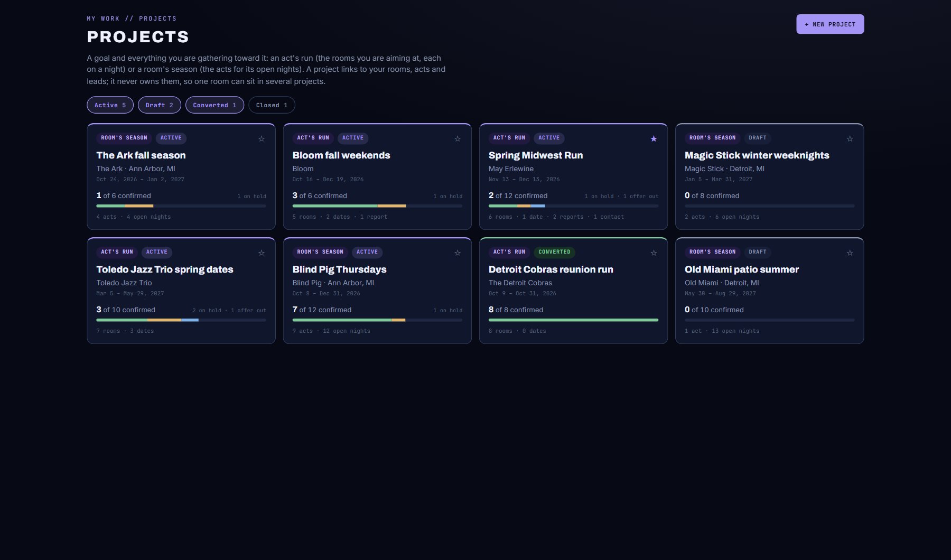
Task: Click 'May Erlewine' act name
Action: click(511, 169)
